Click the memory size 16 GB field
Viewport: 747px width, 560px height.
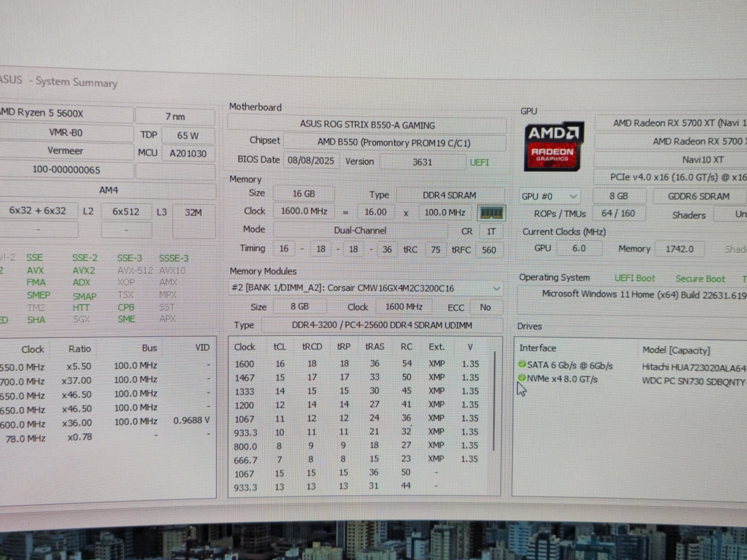click(x=303, y=194)
